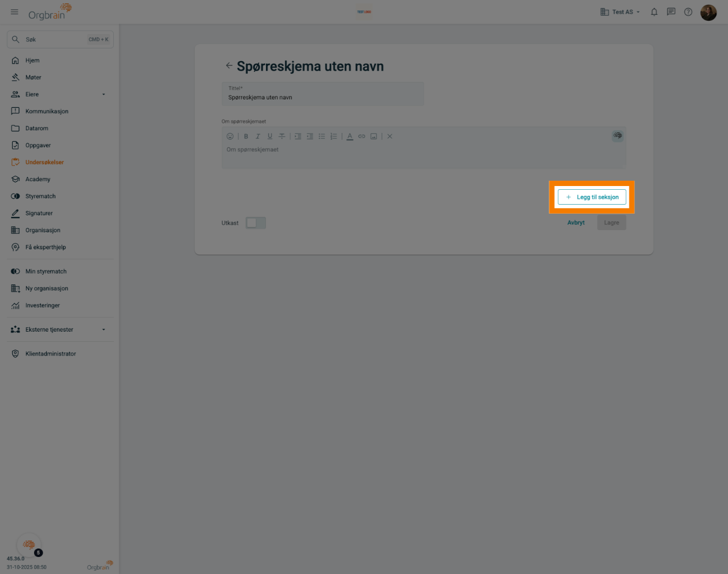This screenshot has width=728, height=574.
Task: Edit the Tittel input field
Action: (323, 94)
